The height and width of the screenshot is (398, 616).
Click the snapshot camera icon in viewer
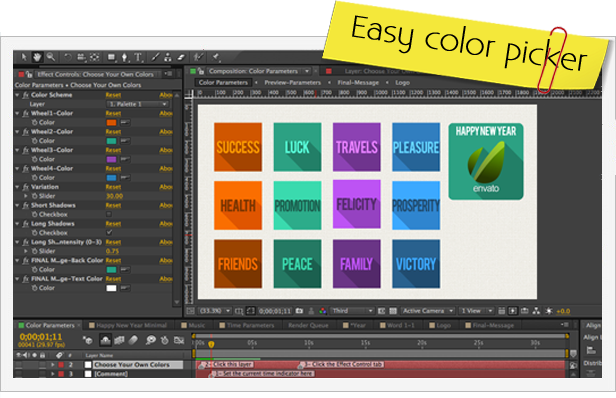299,311
